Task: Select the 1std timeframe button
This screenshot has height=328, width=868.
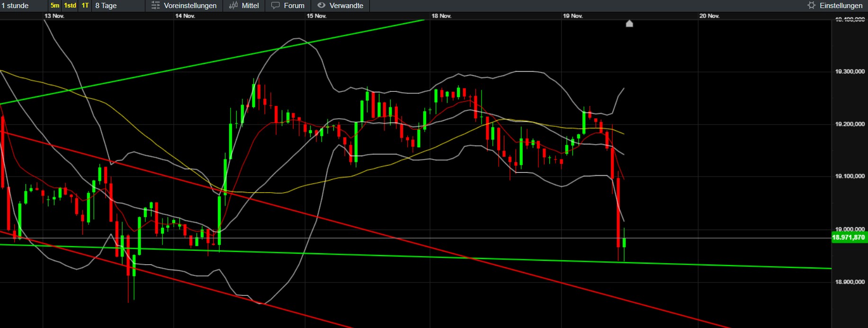Action: tap(70, 6)
